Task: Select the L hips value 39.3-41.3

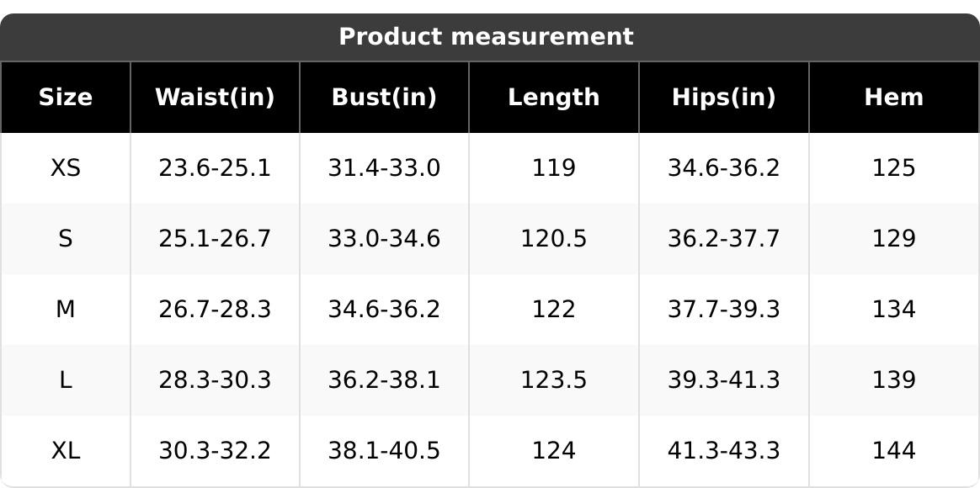Action: click(723, 380)
